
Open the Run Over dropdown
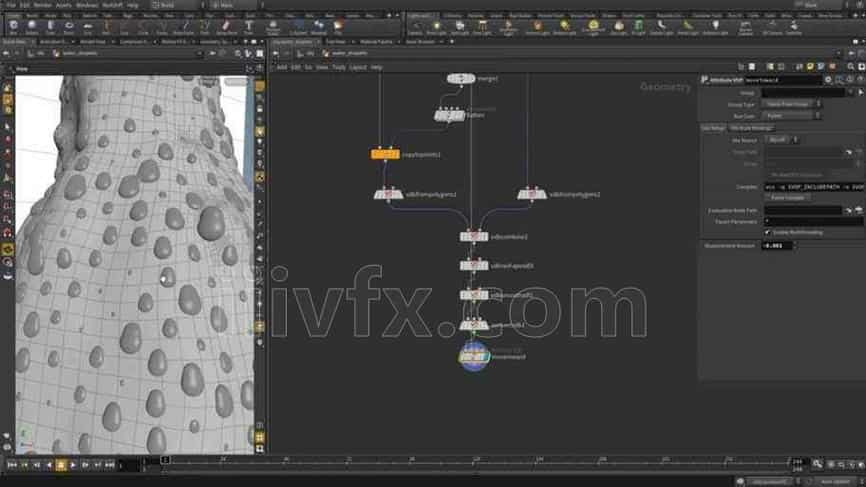(791, 116)
